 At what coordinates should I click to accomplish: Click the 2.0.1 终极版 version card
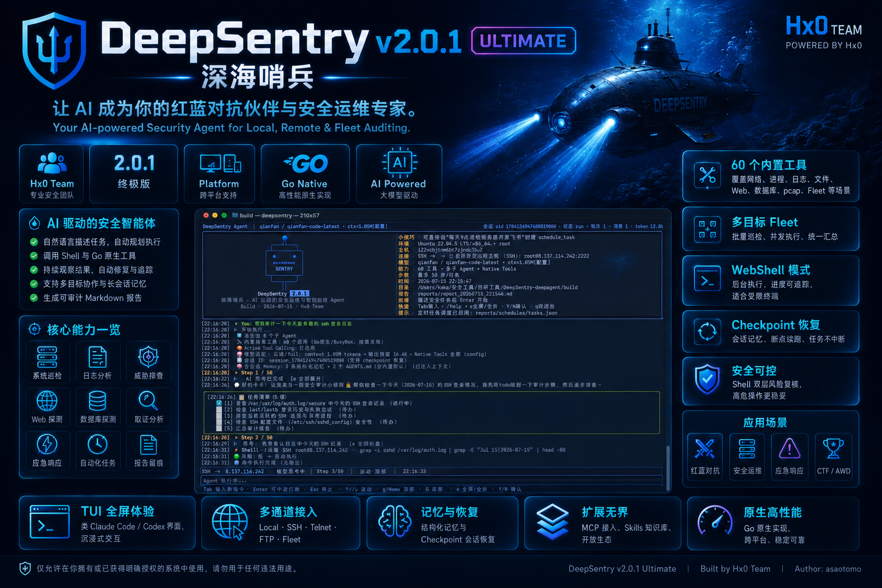pos(134,174)
